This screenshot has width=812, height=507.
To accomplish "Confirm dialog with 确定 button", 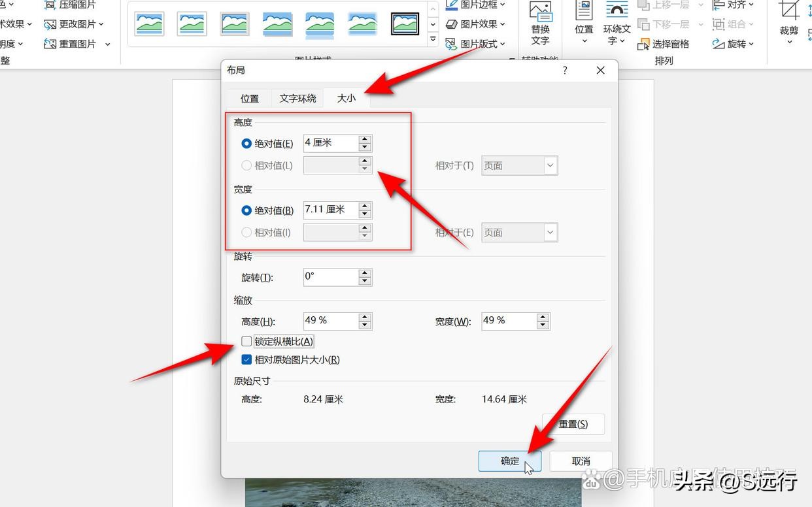I will coord(510,461).
